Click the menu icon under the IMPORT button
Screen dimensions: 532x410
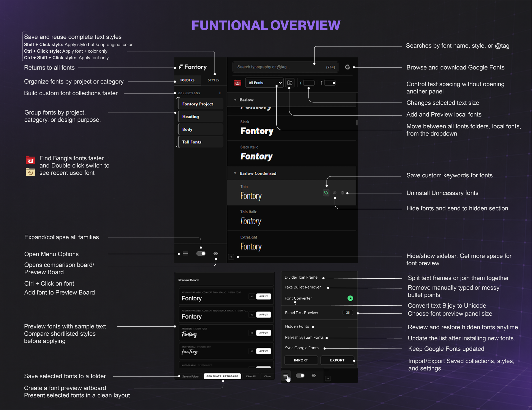click(x=286, y=376)
